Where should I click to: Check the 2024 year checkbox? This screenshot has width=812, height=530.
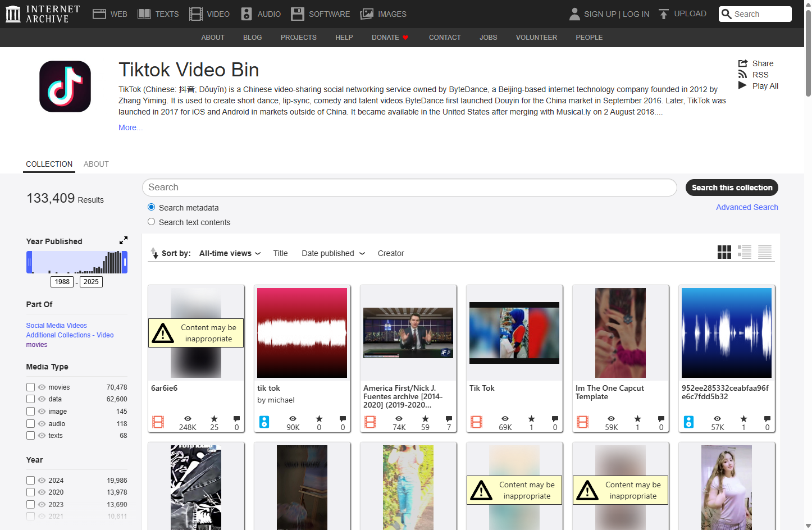coord(31,480)
